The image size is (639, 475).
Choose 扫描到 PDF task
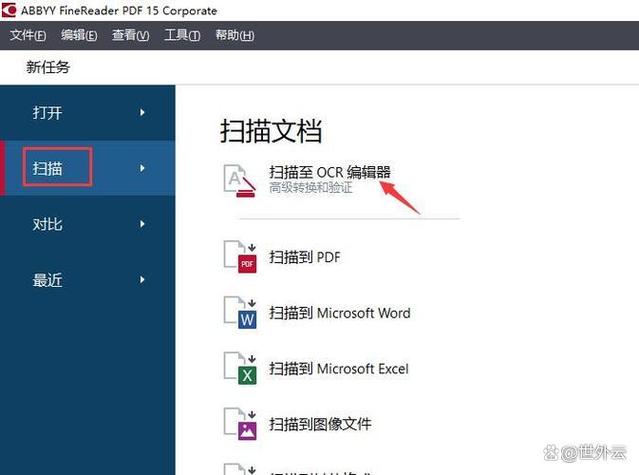pyautogui.click(x=304, y=257)
